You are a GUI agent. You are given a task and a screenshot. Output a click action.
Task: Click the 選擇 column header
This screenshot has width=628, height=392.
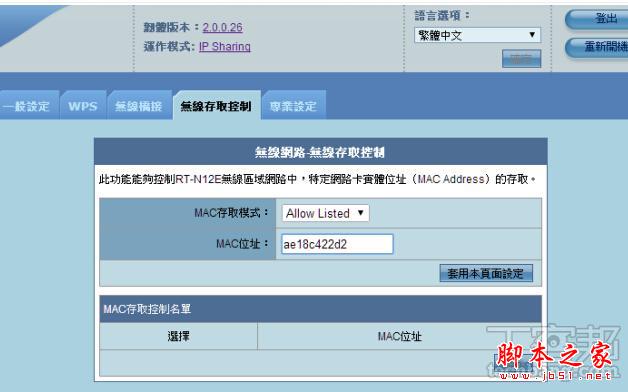click(178, 336)
